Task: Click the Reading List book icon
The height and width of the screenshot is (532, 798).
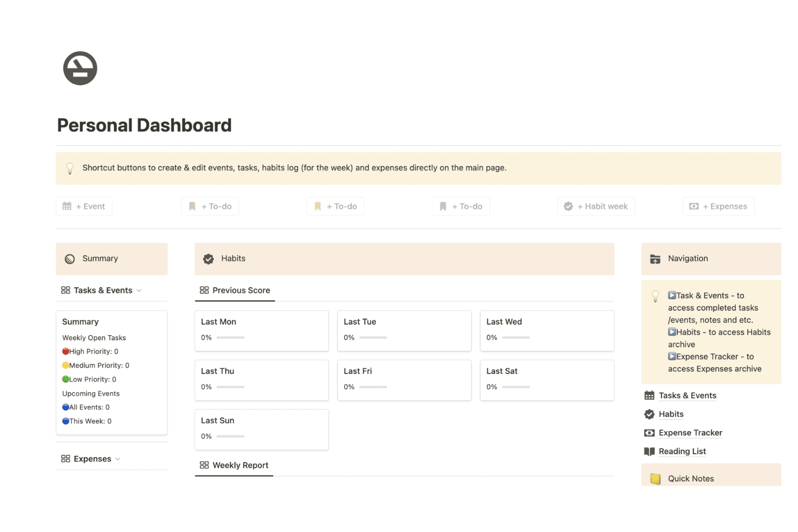Action: pos(649,452)
